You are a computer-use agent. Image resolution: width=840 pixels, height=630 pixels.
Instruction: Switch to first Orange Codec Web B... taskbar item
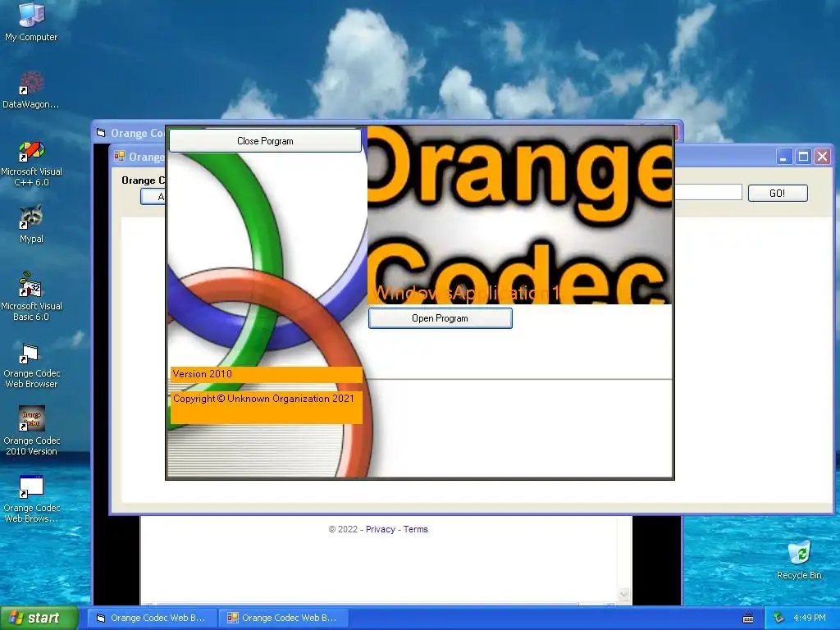pyautogui.click(x=152, y=618)
